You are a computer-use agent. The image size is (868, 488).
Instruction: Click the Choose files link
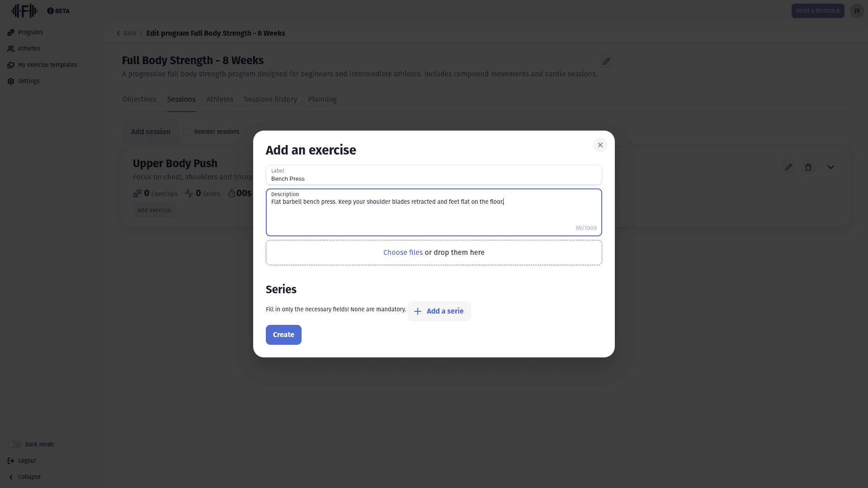[x=403, y=253]
